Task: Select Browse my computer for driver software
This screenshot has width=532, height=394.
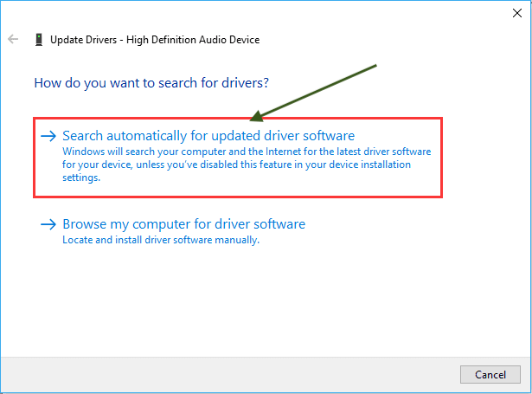Action: (x=183, y=224)
